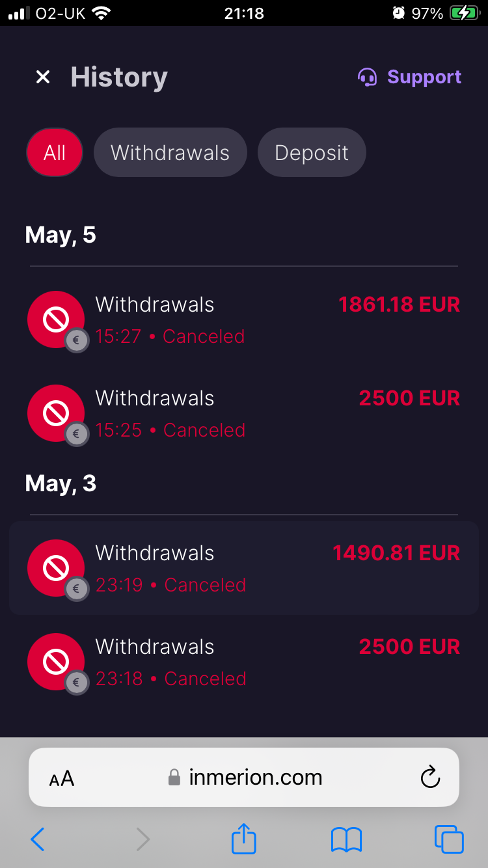Tap canceled icon for 1861.18 EUR withdrawal
Screen dimensions: 488x868
point(56,319)
